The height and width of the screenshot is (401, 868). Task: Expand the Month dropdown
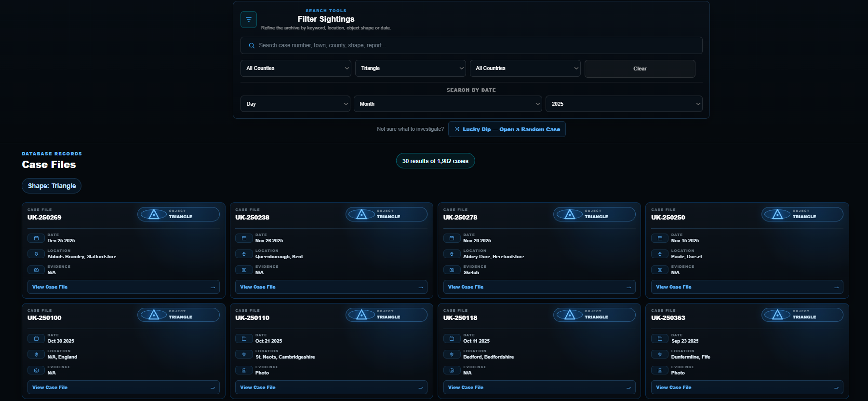click(x=448, y=104)
